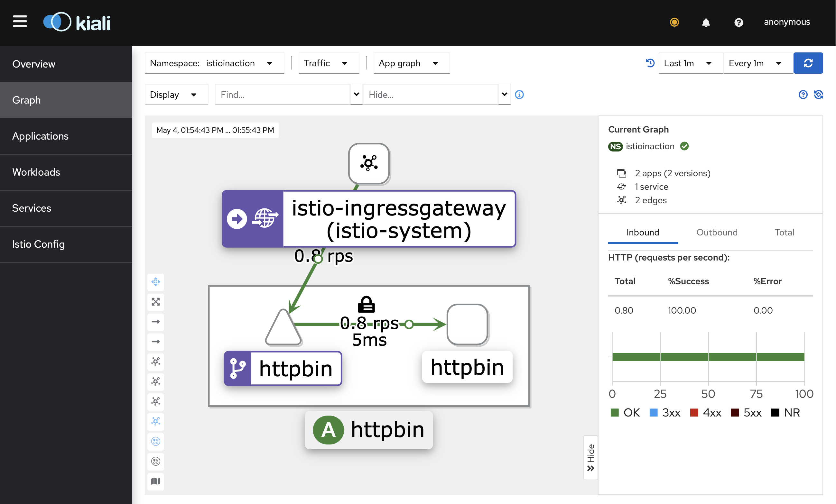Open the notification bell
This screenshot has width=836, height=504.
(706, 23)
